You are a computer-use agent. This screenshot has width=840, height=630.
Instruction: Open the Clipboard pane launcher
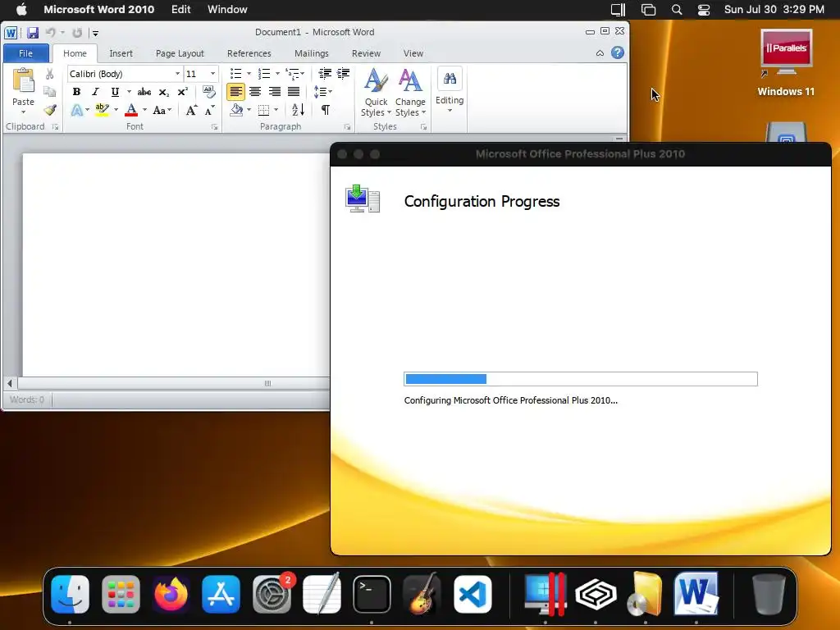(x=55, y=127)
